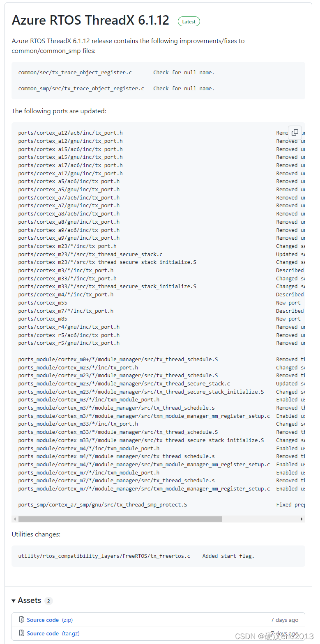Click the ports/cortex_m85 line
The image size is (320, 644).
(x=43, y=319)
